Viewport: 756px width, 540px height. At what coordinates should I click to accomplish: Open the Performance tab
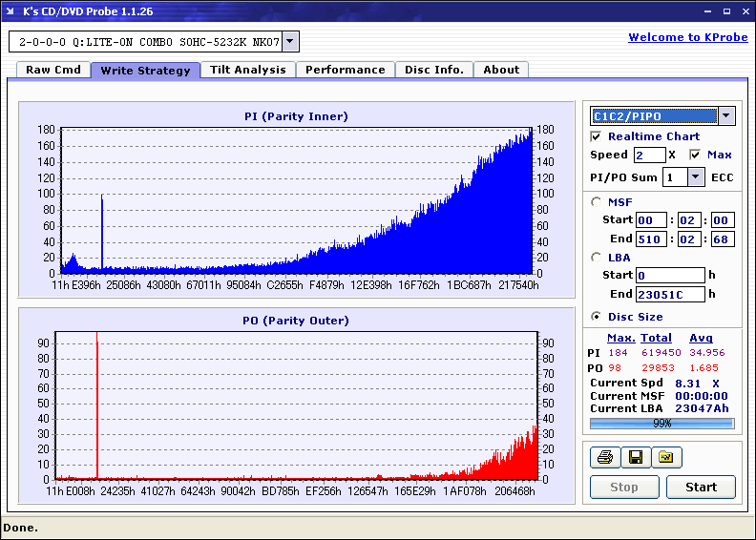click(x=346, y=70)
